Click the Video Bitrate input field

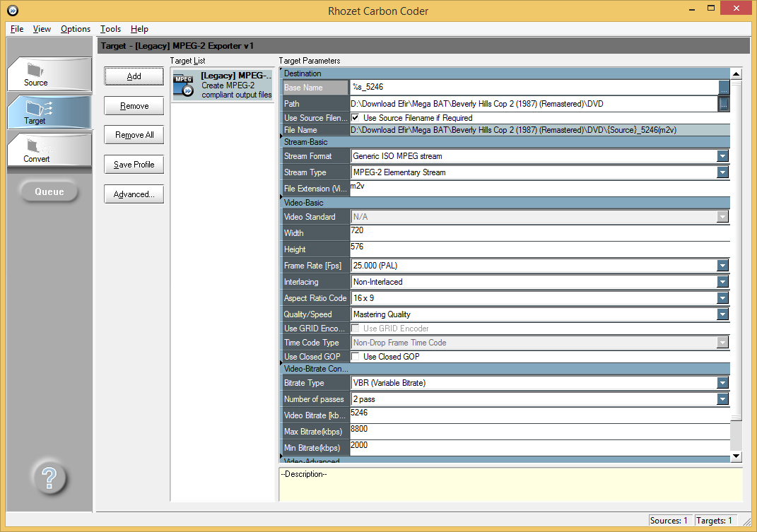(x=537, y=415)
